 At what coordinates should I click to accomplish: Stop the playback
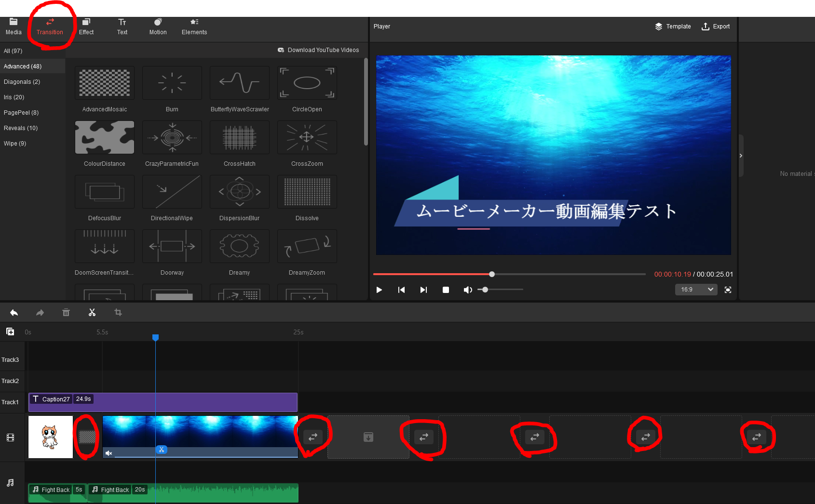pyautogui.click(x=446, y=290)
